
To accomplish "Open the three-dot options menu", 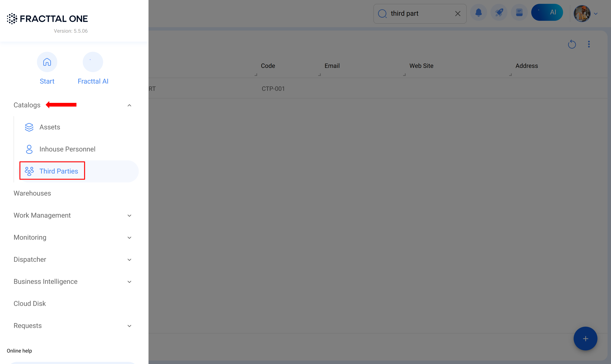I will click(x=589, y=44).
